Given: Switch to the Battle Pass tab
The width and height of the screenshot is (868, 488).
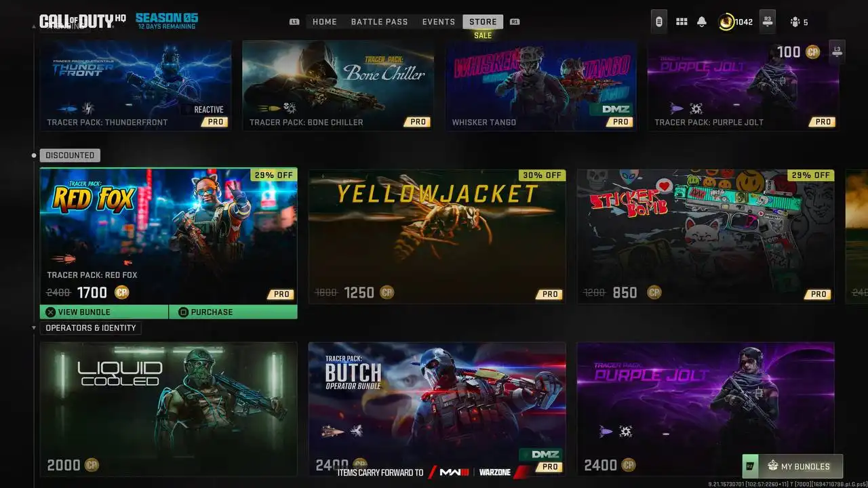Looking at the screenshot, I should tap(379, 22).
